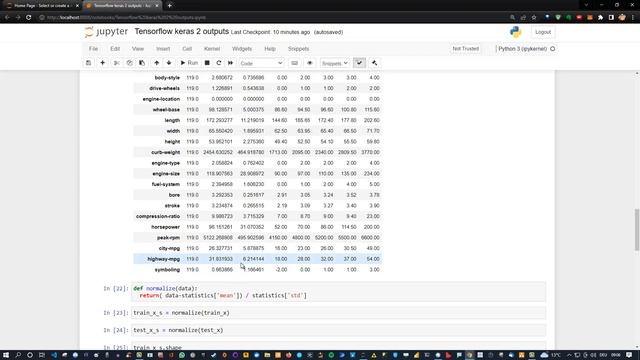This screenshot has width=640, height=360.
Task: Reload the page in the browser
Action: click(x=29, y=18)
